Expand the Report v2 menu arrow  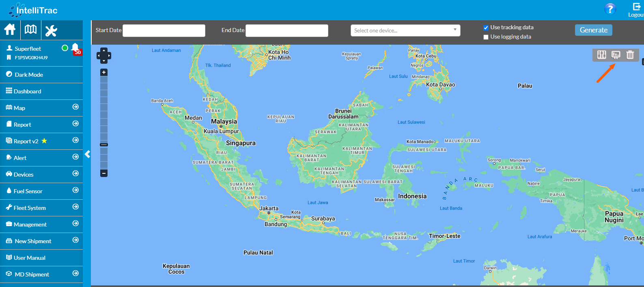click(x=75, y=140)
